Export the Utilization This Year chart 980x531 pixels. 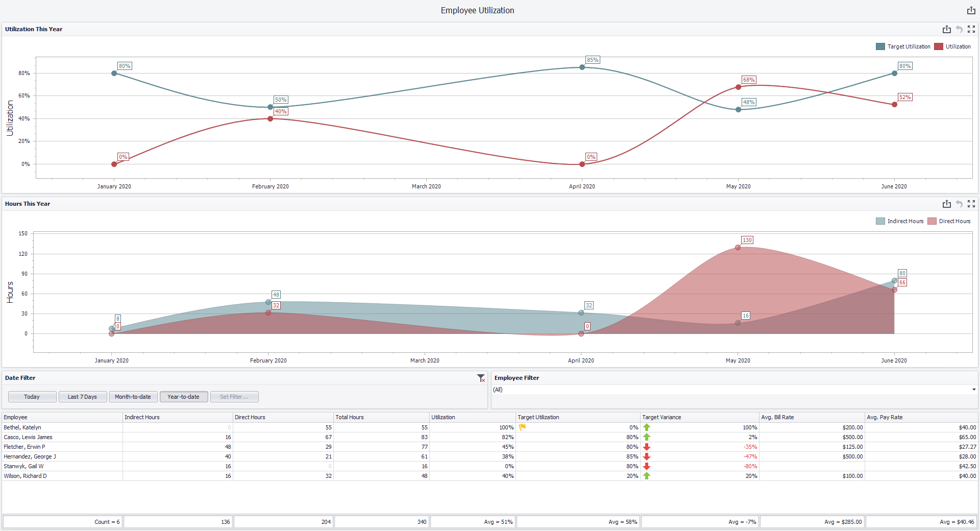pos(947,29)
